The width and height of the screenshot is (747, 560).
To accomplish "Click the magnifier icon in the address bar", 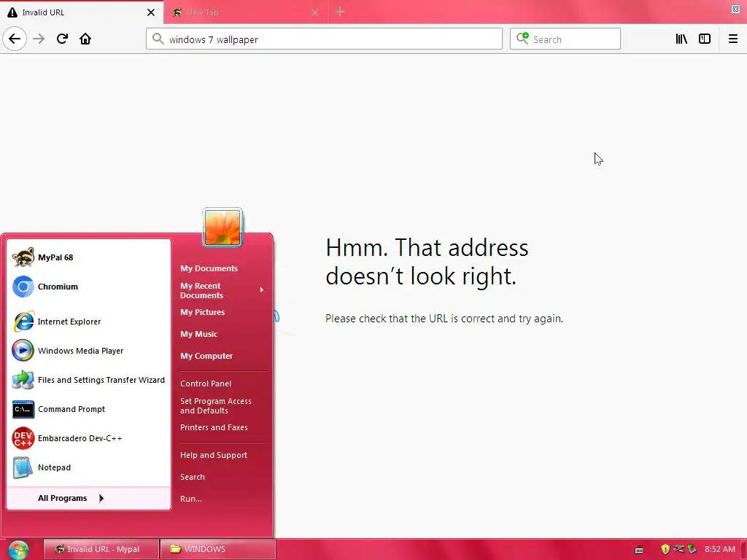I will pos(158,39).
